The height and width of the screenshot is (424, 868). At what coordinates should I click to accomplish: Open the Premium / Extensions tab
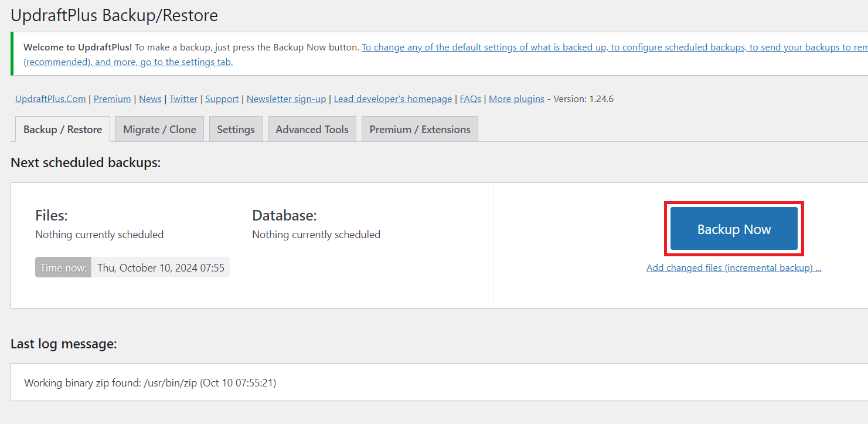(419, 128)
